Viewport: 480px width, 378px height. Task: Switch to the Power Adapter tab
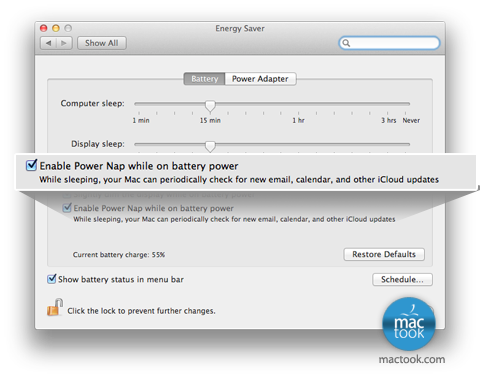tap(260, 79)
